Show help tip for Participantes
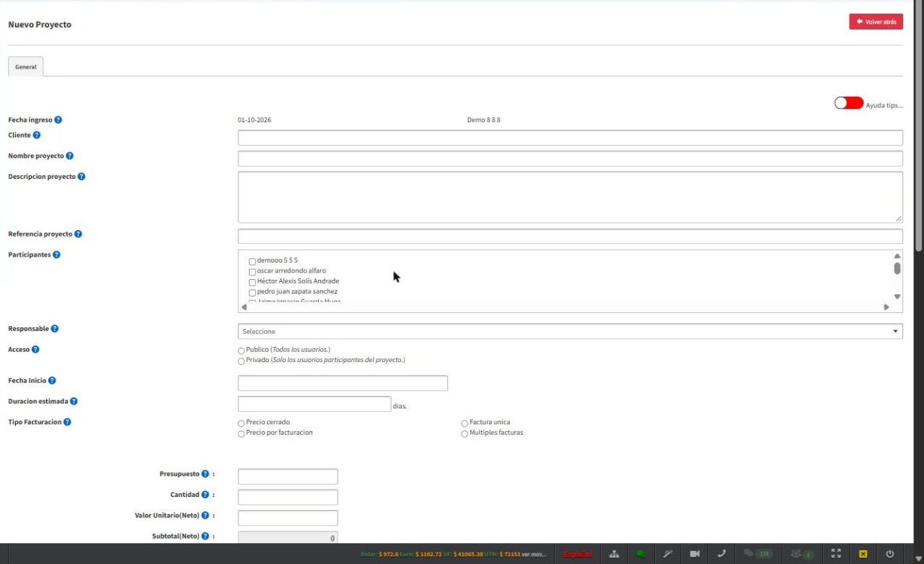This screenshot has width=924, height=564. (57, 255)
